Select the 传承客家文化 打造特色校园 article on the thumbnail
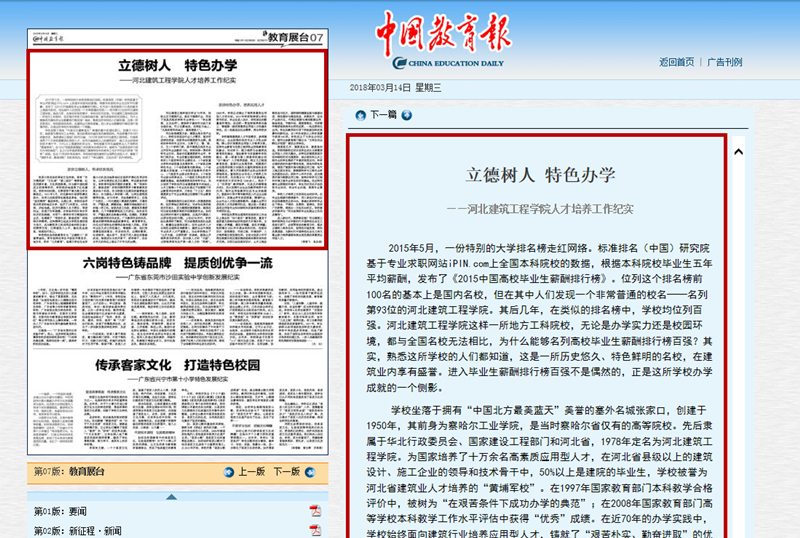The image size is (800, 538). (177, 403)
